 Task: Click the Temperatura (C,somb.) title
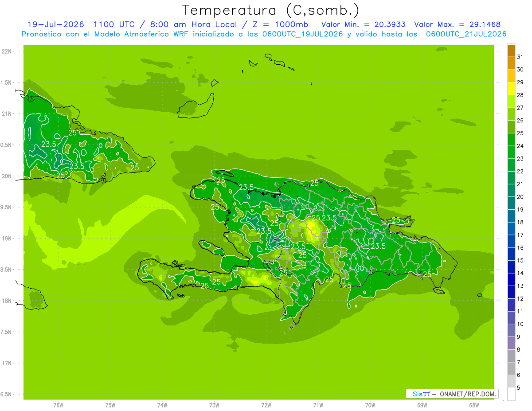pyautogui.click(x=271, y=10)
